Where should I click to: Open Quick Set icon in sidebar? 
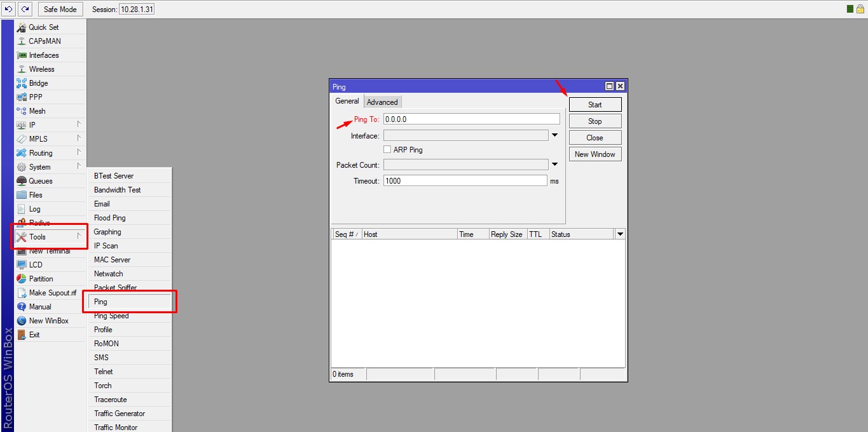22,27
